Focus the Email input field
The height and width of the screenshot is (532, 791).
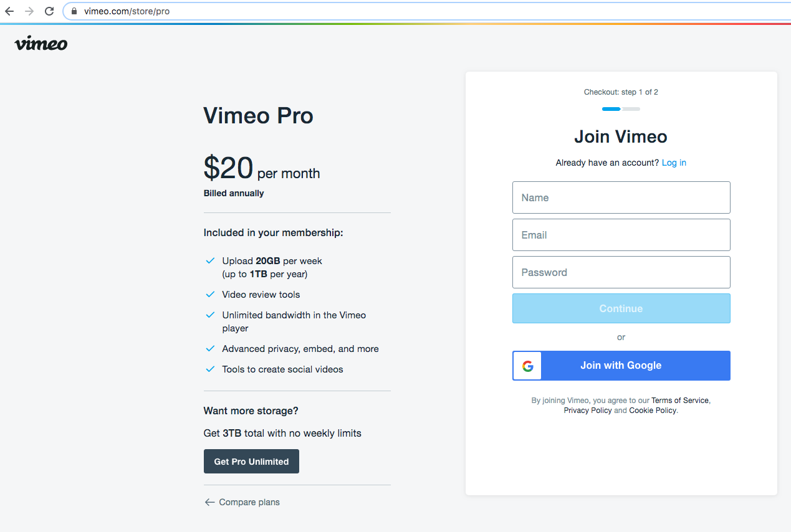tap(621, 235)
